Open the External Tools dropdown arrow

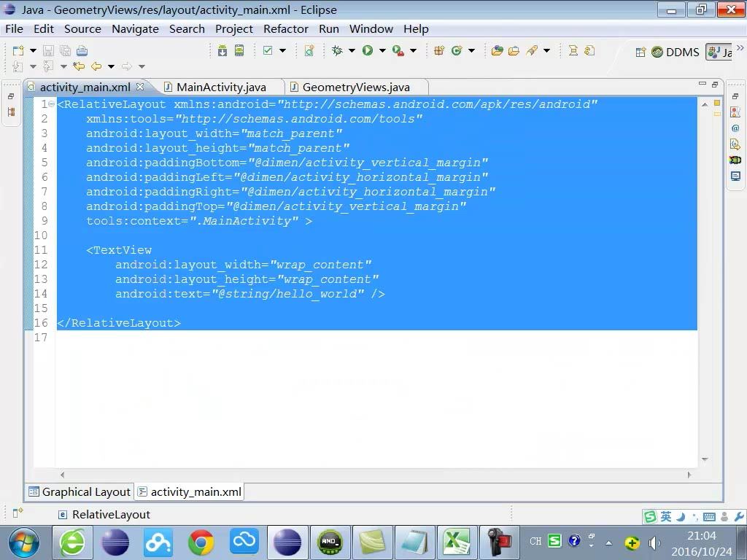413,50
